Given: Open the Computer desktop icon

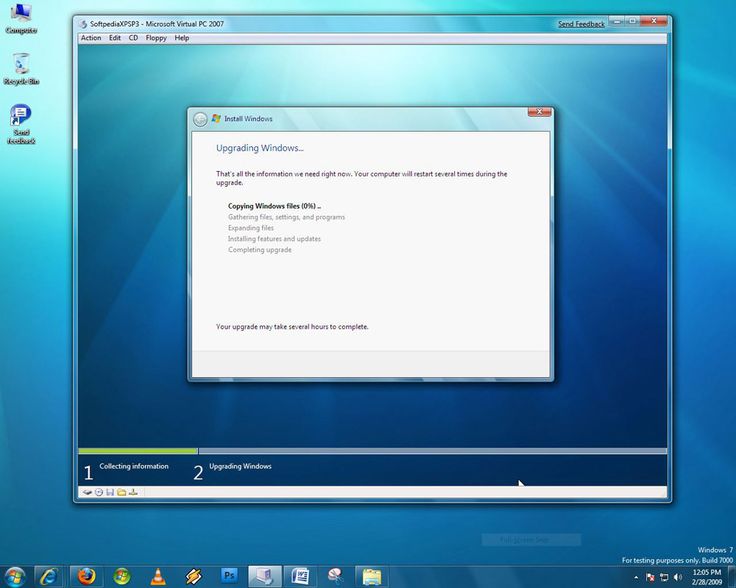Looking at the screenshot, I should pyautogui.click(x=21, y=19).
